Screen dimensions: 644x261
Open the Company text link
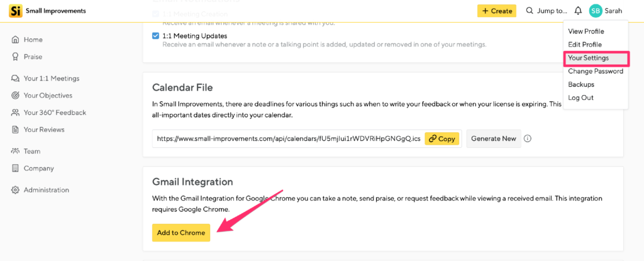(x=38, y=168)
